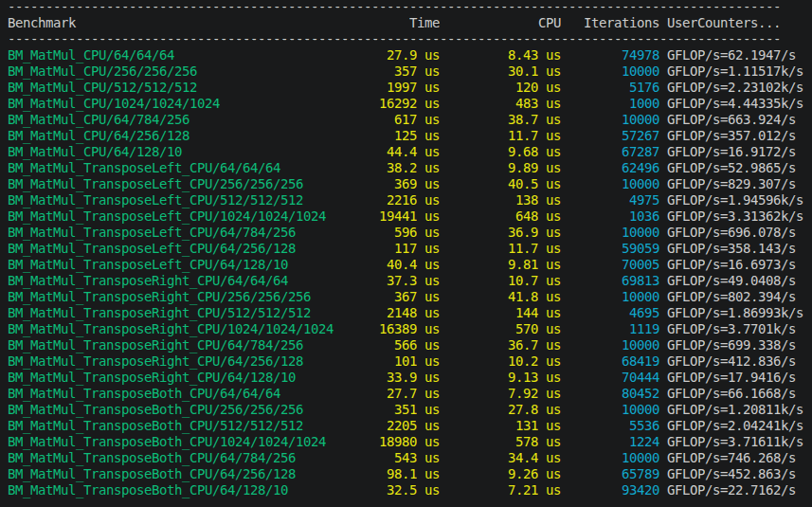Screen dimensions: 812x507
Task: Select BM_MatMul_CPU/64/128/10 benchmark name
Action: tap(95, 152)
